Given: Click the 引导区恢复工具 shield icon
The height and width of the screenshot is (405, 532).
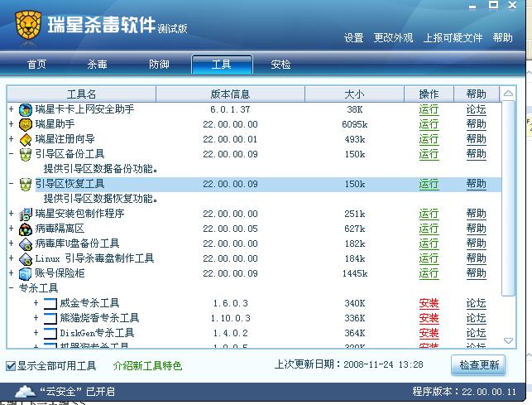Looking at the screenshot, I should click(26, 184).
